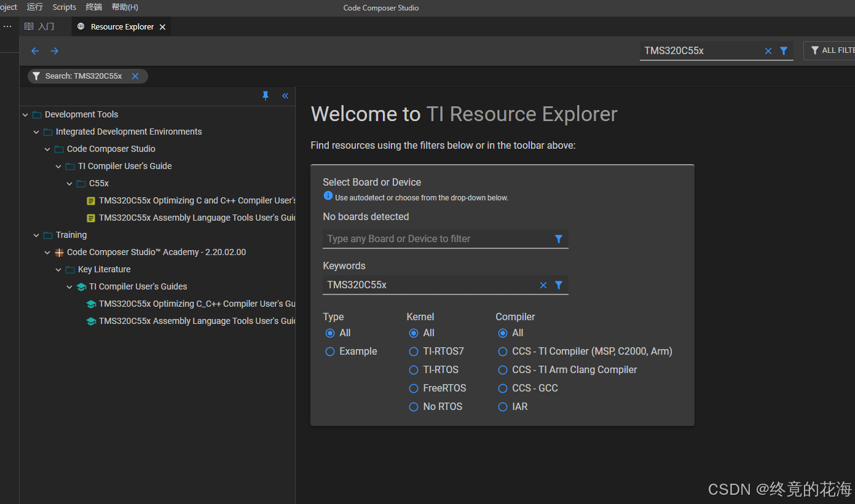Click the funnel icon in the search chip
This screenshot has width=855, height=504.
pyautogui.click(x=36, y=76)
